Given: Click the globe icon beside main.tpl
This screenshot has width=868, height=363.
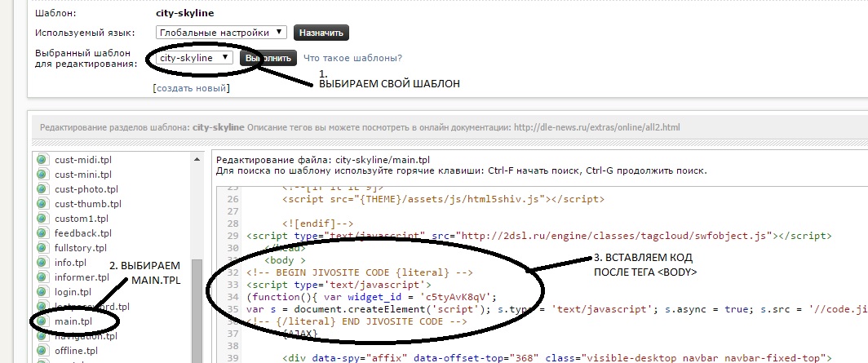Looking at the screenshot, I should pos(42,321).
